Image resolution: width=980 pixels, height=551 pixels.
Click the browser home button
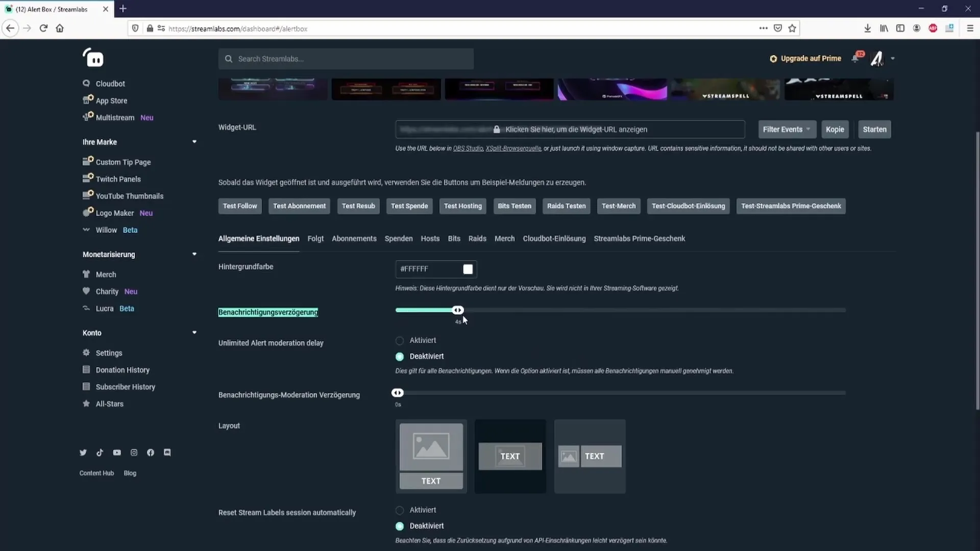tap(60, 29)
